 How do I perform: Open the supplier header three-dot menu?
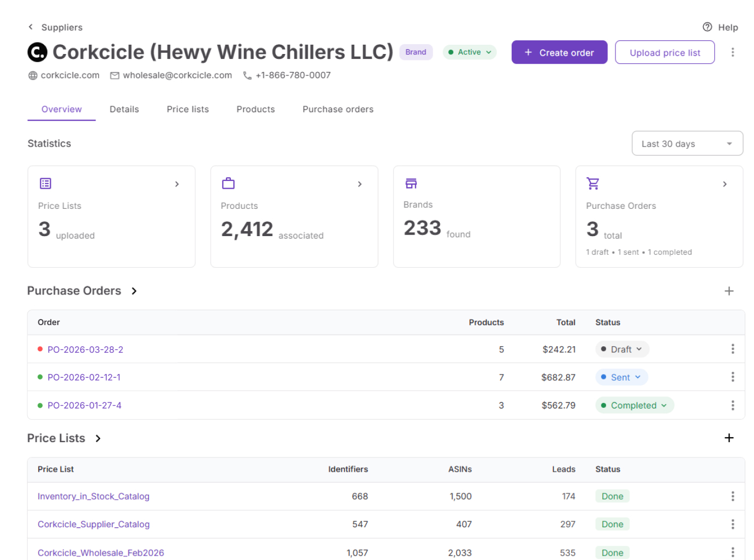[x=732, y=52]
